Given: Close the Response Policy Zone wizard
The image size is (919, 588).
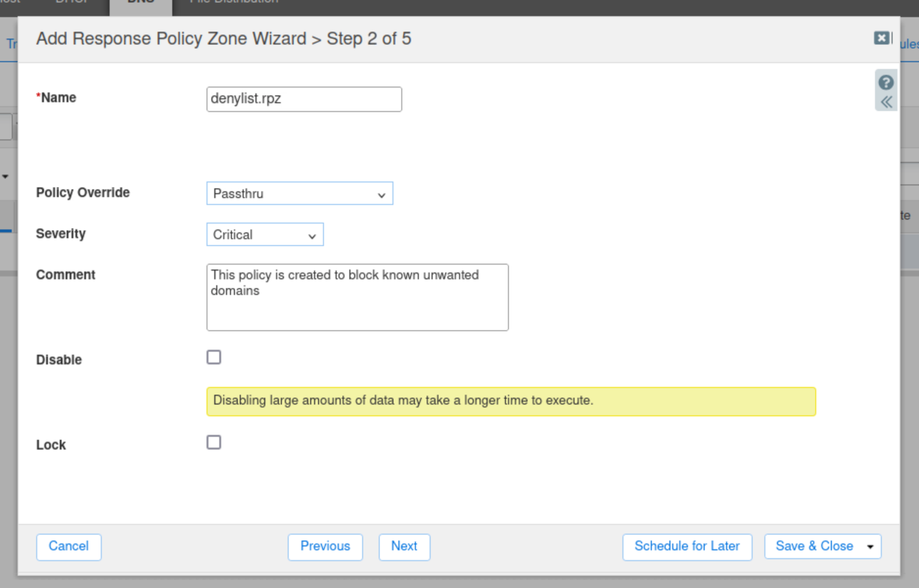Looking at the screenshot, I should coord(882,38).
